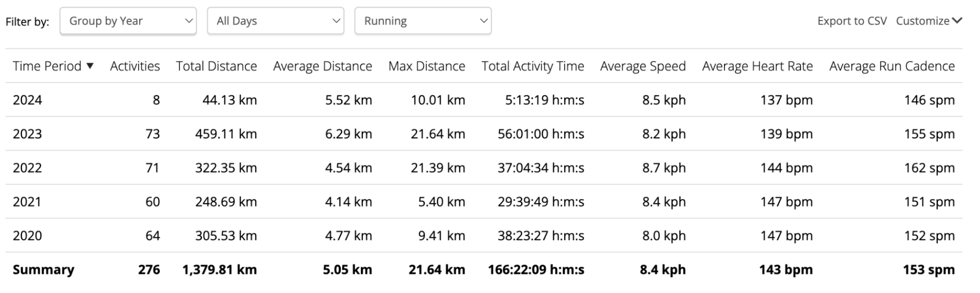Open the Group by Year dropdown
This screenshot has height=293, width=980.
pyautogui.click(x=128, y=21)
